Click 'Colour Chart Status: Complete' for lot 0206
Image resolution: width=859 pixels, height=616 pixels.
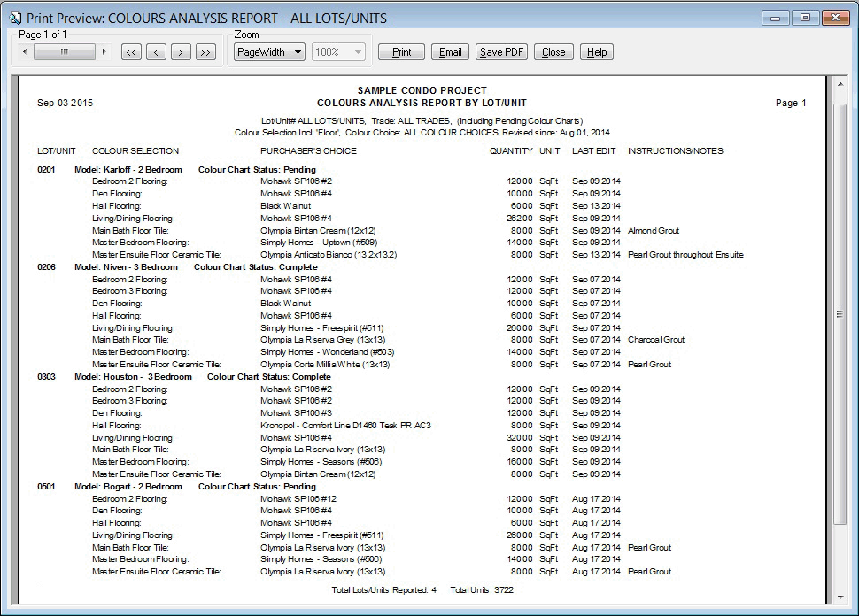[x=256, y=267]
